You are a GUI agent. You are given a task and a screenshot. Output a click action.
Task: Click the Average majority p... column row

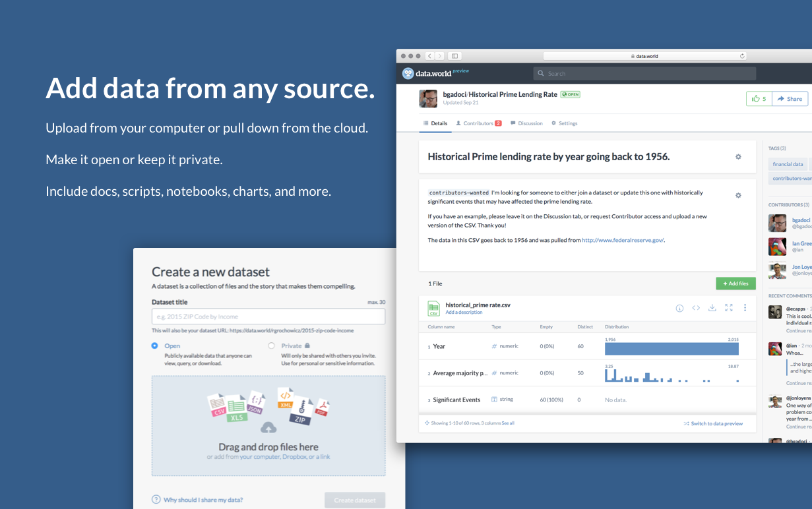(587, 373)
